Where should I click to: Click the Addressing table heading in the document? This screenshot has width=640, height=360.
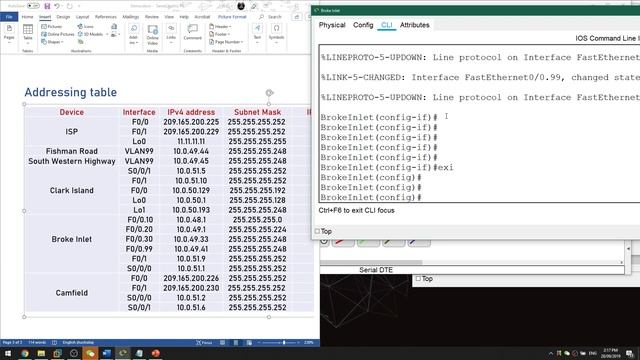click(x=71, y=92)
